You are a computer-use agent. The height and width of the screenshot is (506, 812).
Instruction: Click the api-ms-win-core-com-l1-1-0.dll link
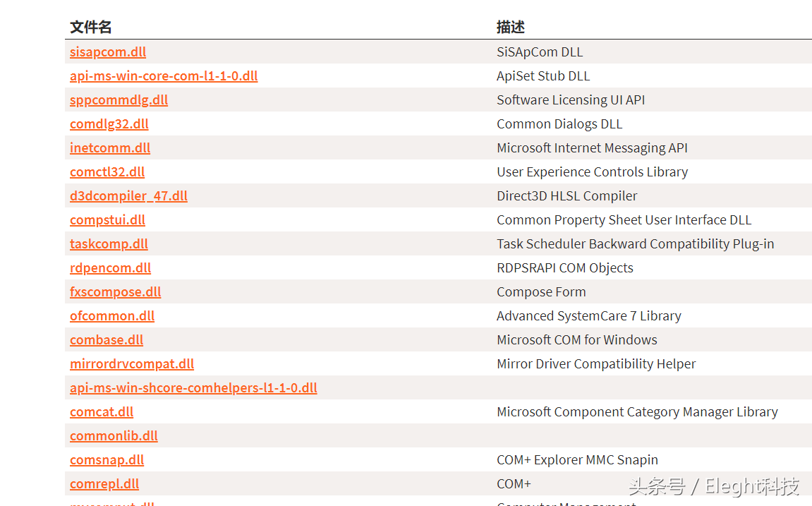(x=164, y=76)
